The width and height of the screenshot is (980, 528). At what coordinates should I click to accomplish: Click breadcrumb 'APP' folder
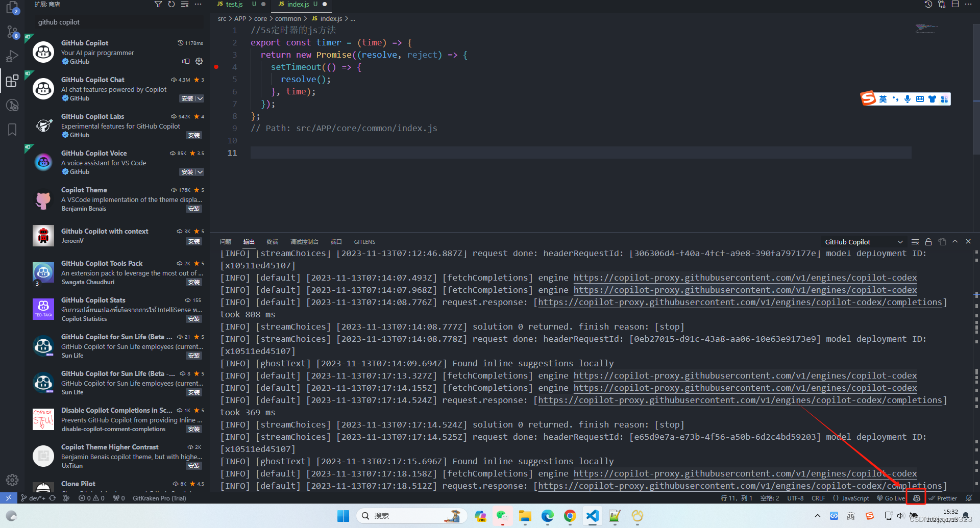[x=240, y=18]
